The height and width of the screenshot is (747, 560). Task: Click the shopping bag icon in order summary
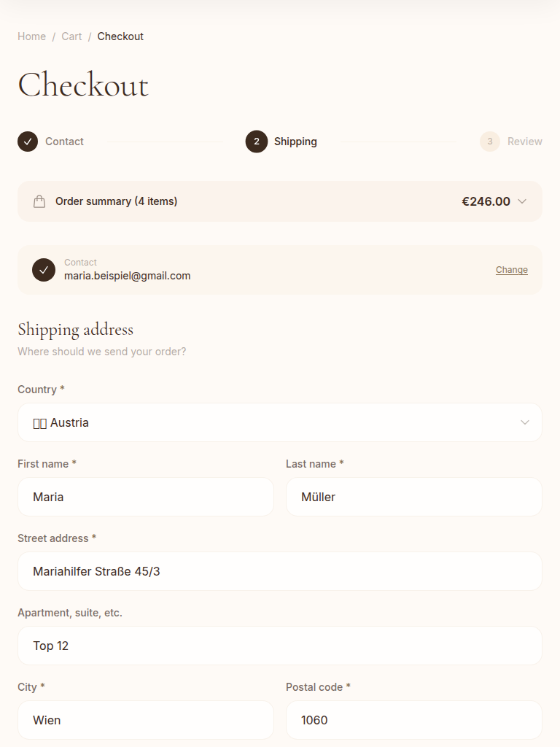(x=39, y=201)
